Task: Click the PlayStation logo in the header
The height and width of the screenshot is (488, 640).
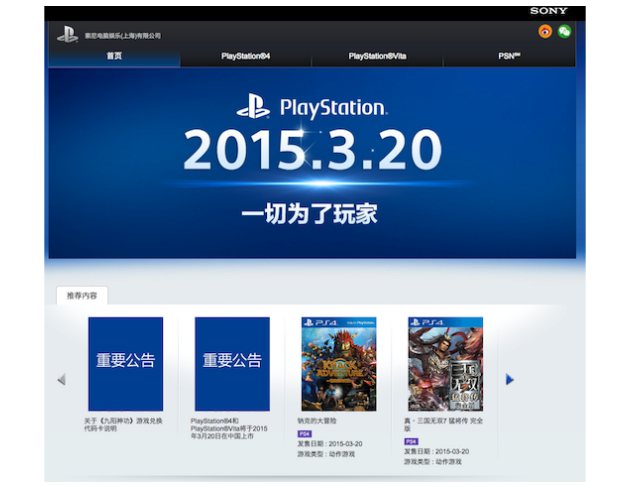Action: [67, 34]
